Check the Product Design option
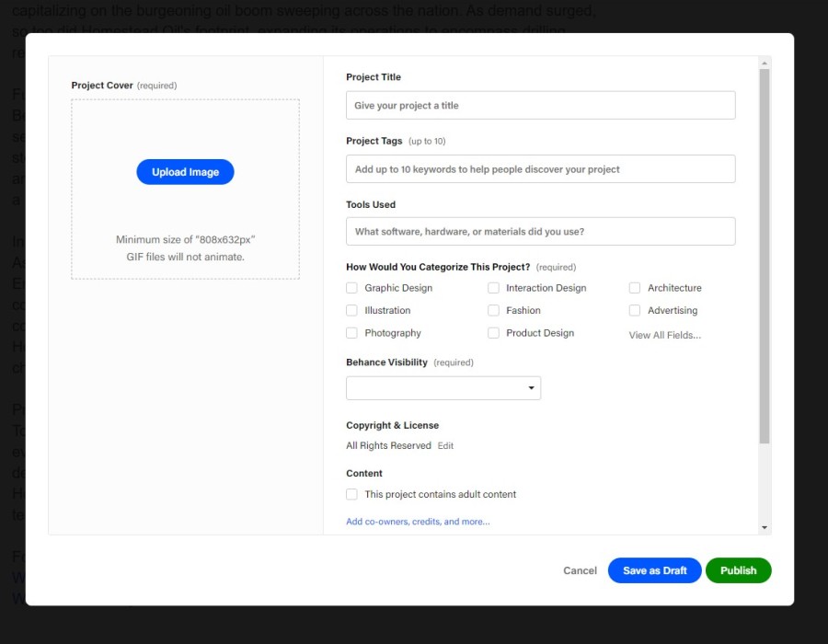The width and height of the screenshot is (828, 644). pos(493,333)
